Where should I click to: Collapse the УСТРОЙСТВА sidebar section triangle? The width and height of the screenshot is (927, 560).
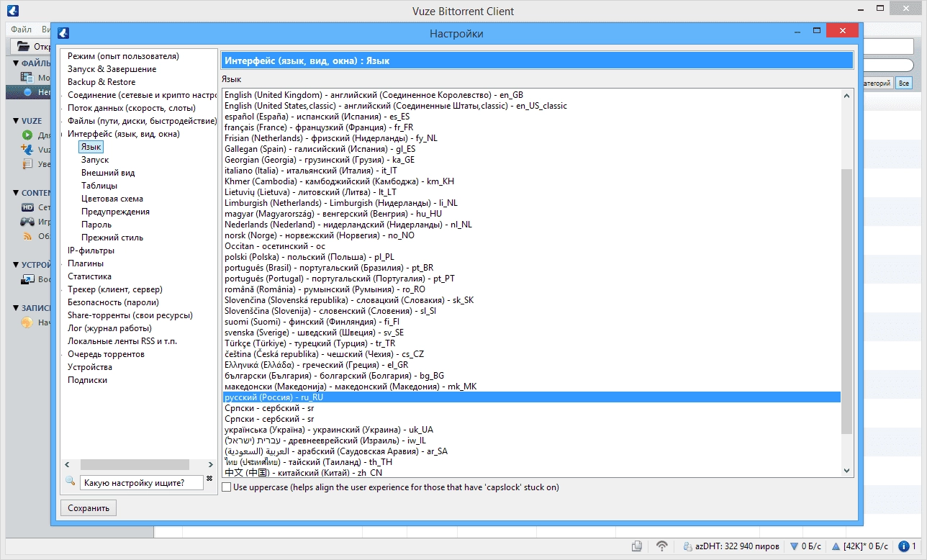click(16, 265)
